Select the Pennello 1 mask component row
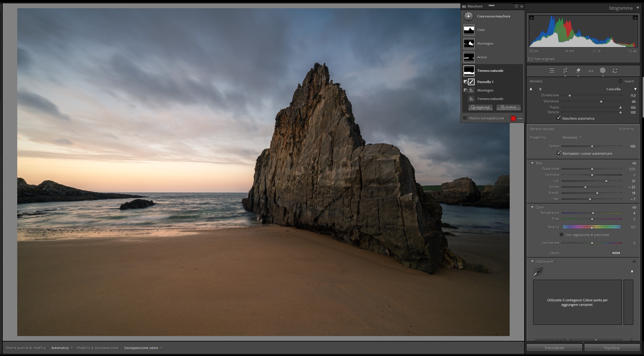 click(492, 82)
